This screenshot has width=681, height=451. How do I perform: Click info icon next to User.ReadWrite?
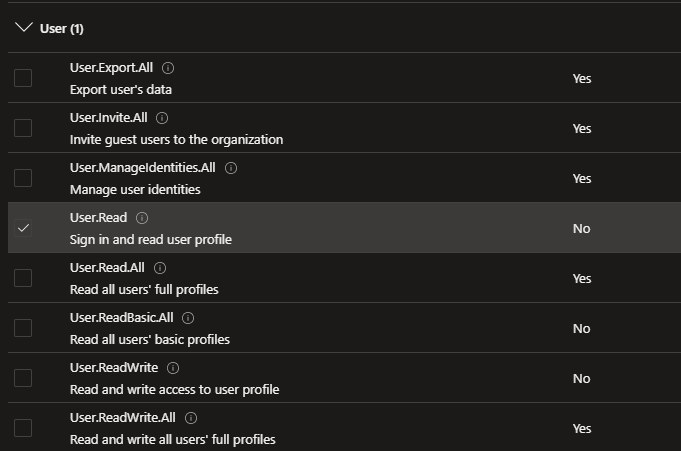(172, 368)
